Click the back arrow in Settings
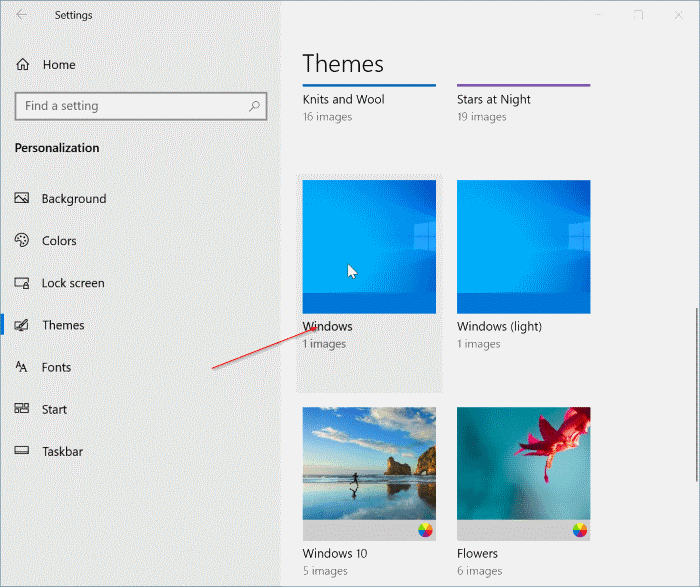700x587 pixels. 21,15
